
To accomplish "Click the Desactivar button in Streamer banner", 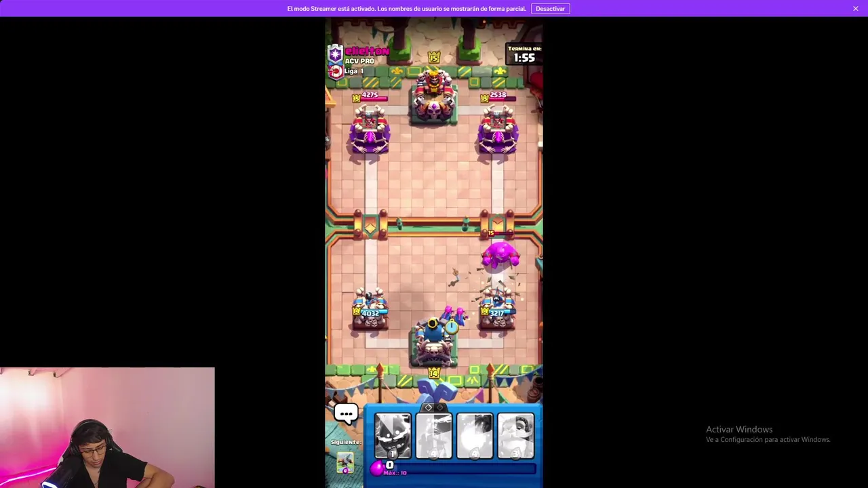I will click(550, 8).
